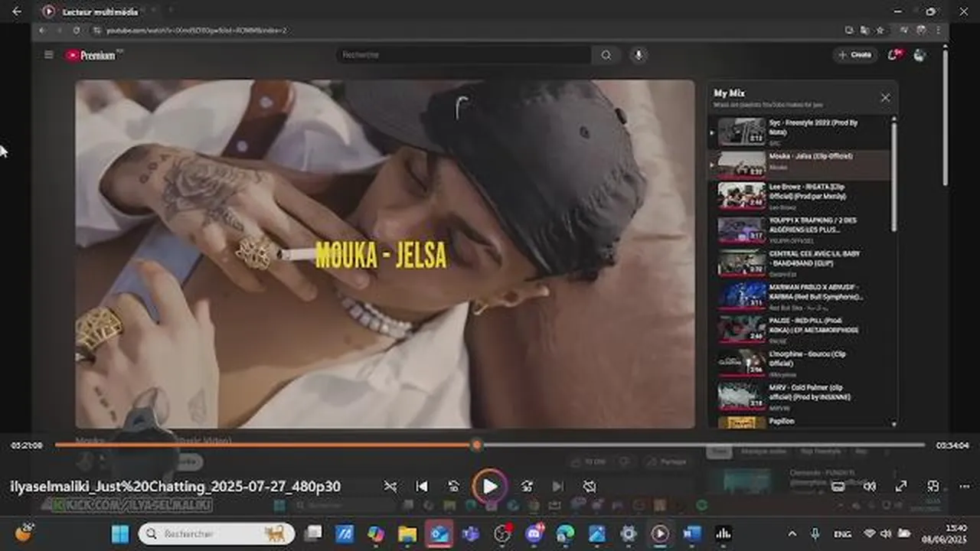Switch the player to full screen
Image resolution: width=980 pixels, height=551 pixels.
(901, 486)
